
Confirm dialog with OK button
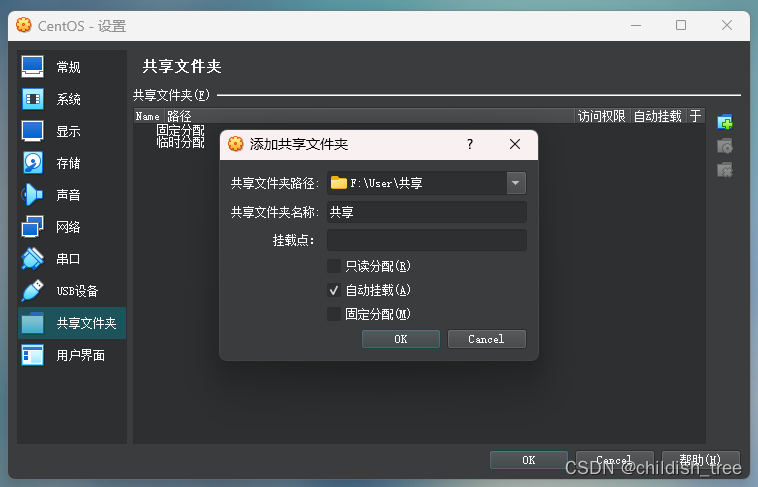click(x=401, y=339)
